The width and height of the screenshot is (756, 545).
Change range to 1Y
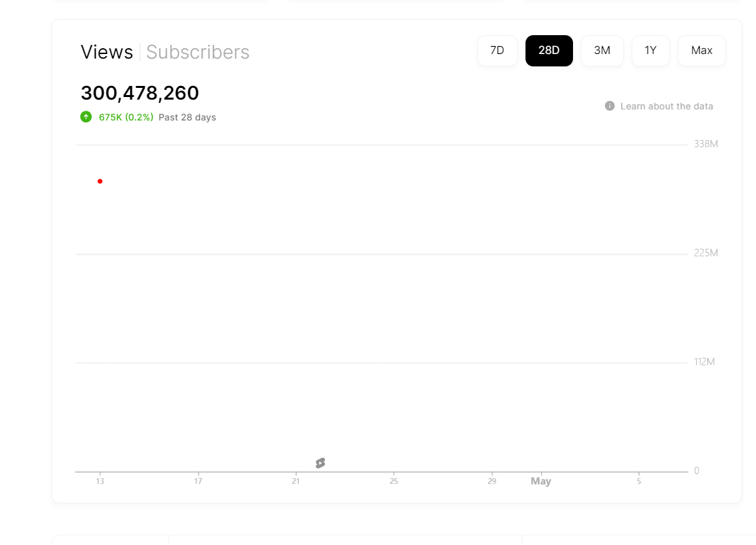pos(650,51)
